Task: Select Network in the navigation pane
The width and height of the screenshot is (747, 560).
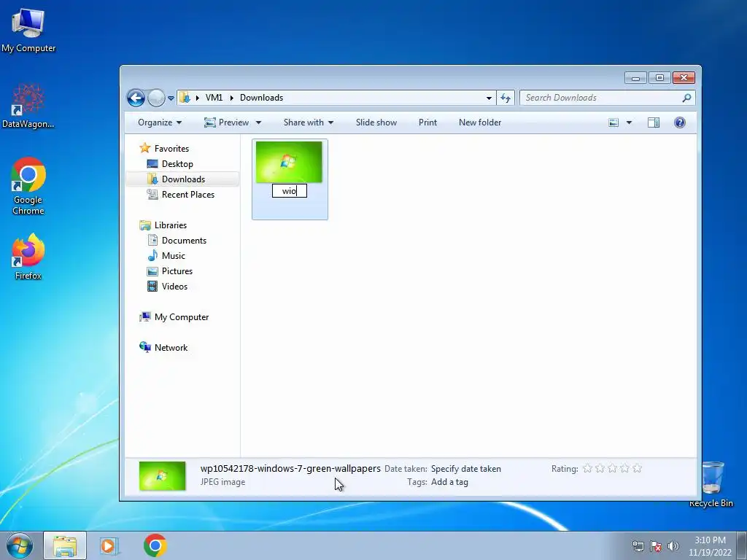Action: pyautogui.click(x=171, y=348)
